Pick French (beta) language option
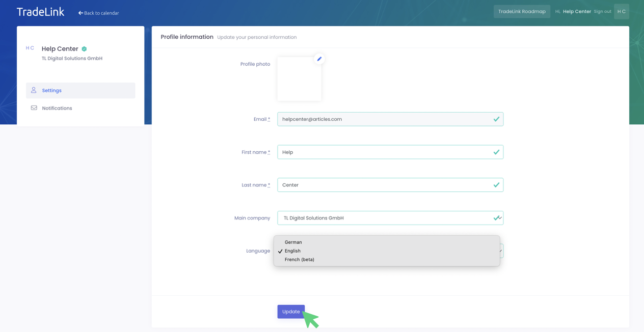 299,260
